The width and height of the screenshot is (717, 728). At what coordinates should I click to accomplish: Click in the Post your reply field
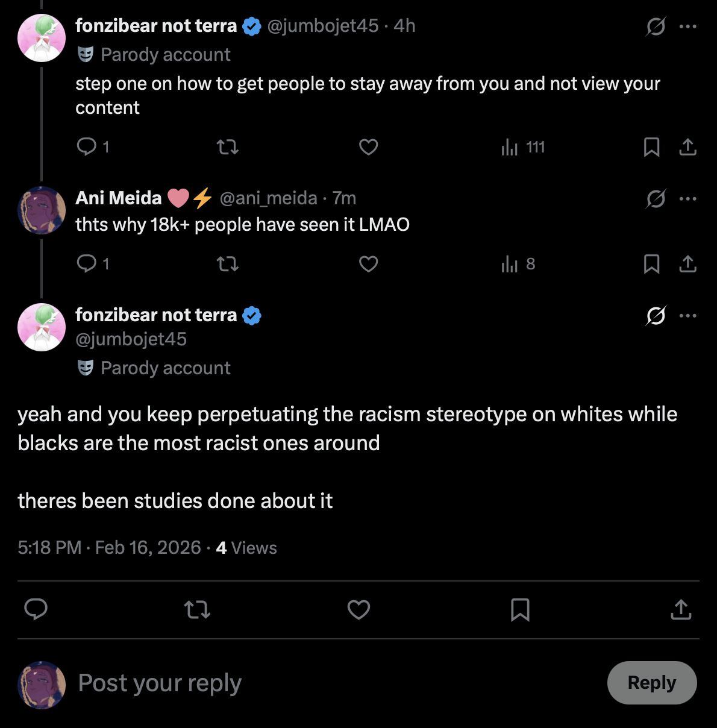pyautogui.click(x=301, y=683)
